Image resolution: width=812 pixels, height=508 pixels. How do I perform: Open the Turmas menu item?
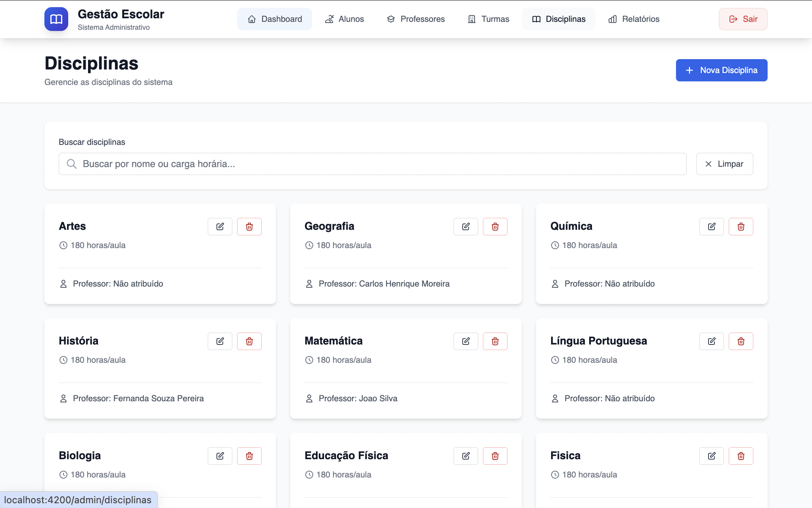tap(488, 19)
